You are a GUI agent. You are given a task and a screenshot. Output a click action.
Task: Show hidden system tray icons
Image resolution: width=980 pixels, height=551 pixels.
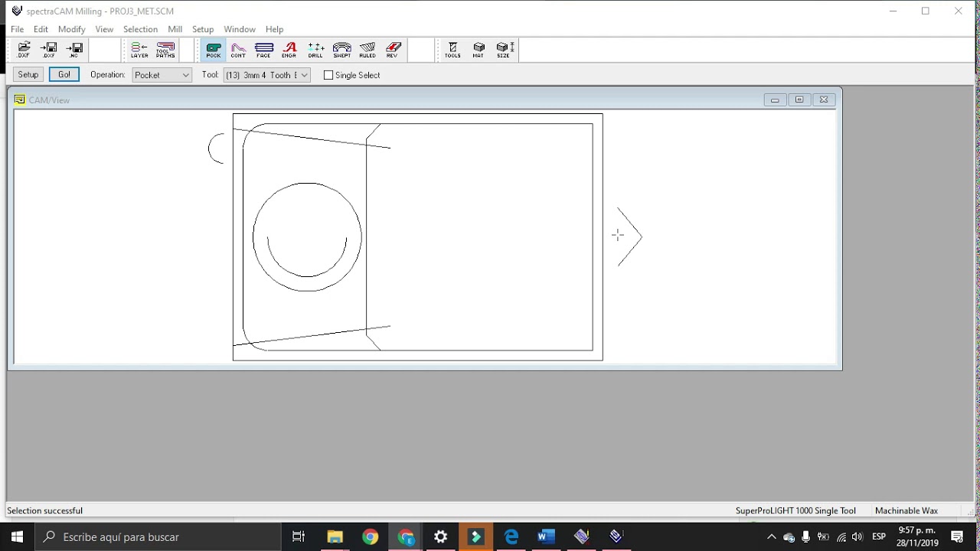pos(771,537)
